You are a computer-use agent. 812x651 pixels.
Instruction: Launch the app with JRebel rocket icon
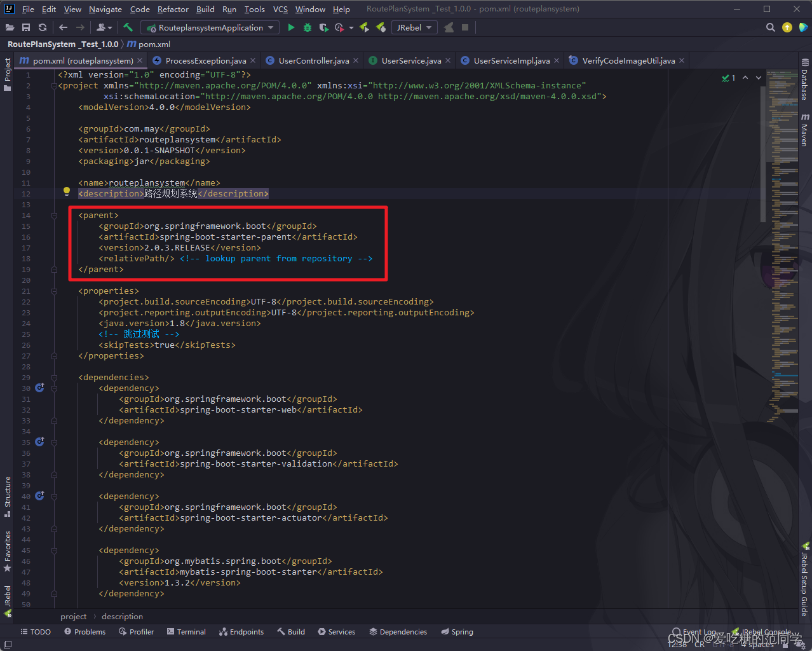[x=364, y=27]
